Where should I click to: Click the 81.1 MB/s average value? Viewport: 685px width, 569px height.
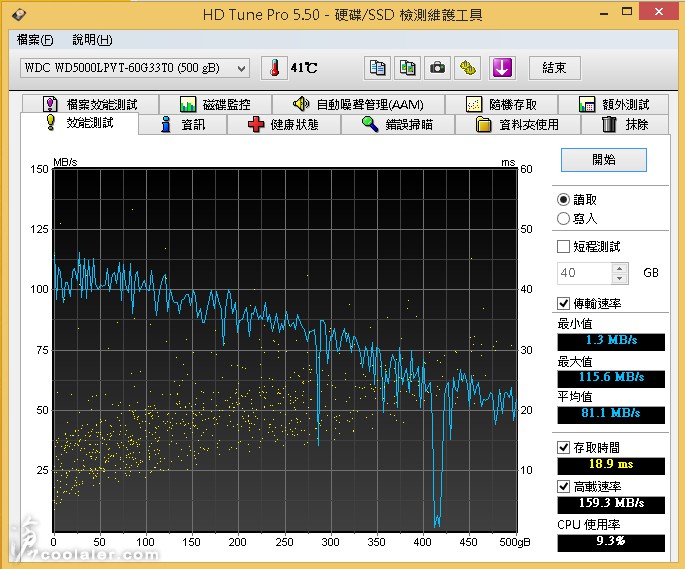pos(611,414)
